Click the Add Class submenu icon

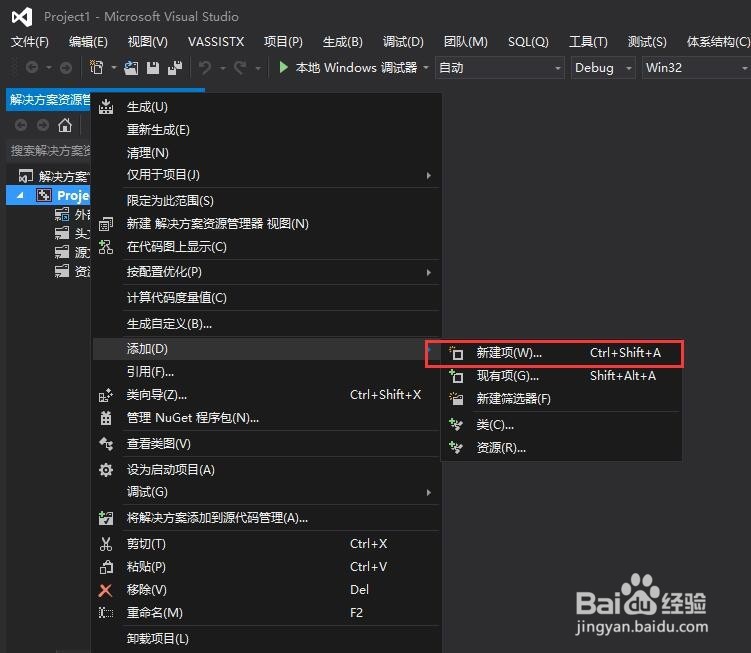[456, 424]
